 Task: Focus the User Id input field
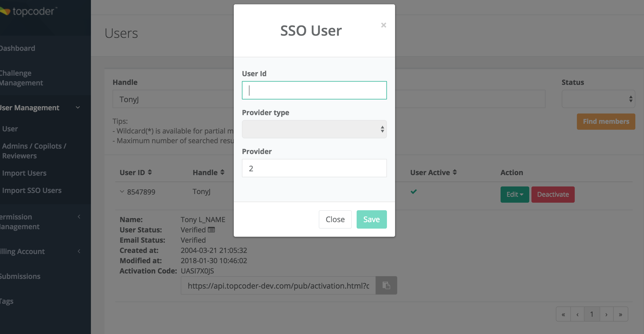point(314,90)
